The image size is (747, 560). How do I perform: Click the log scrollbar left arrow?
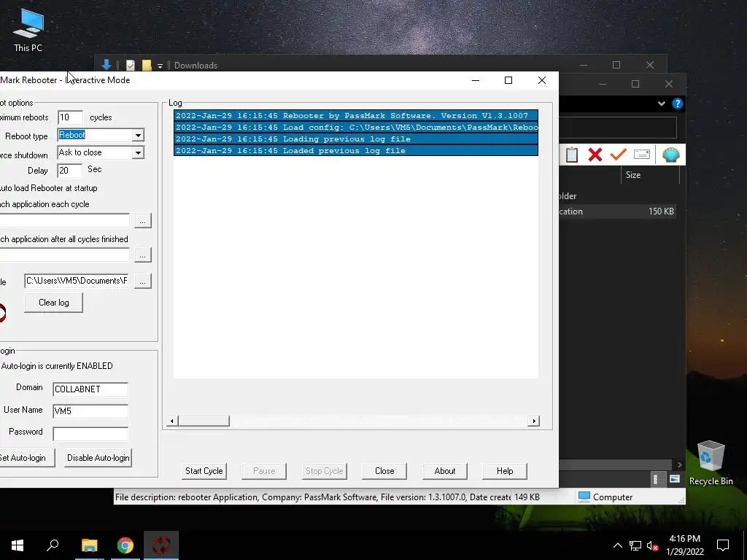[172, 421]
